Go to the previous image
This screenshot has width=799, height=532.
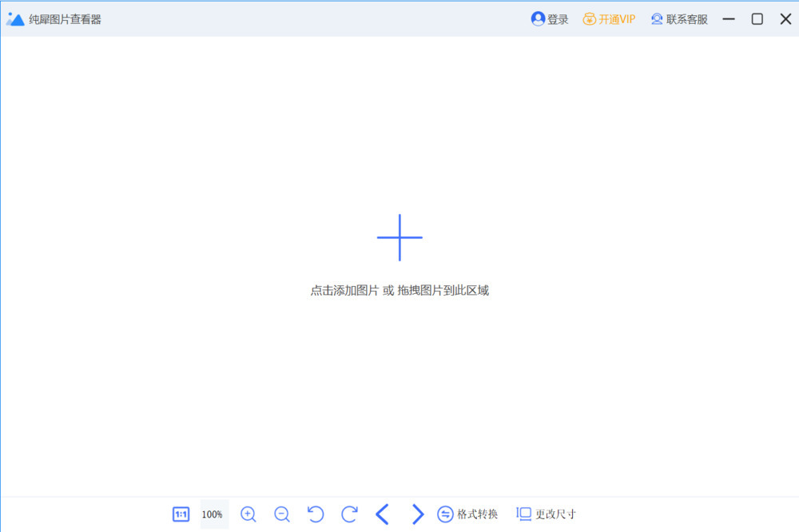tap(383, 514)
